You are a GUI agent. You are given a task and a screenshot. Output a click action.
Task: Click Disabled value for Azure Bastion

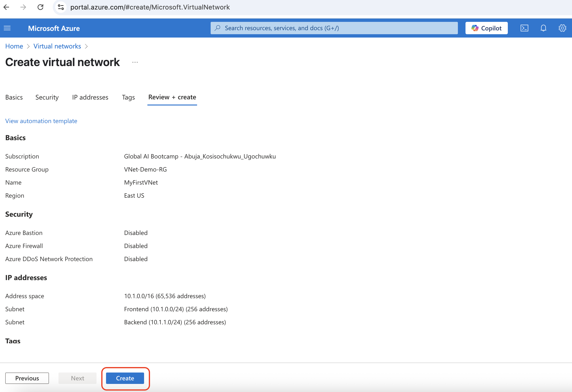pyautogui.click(x=136, y=233)
